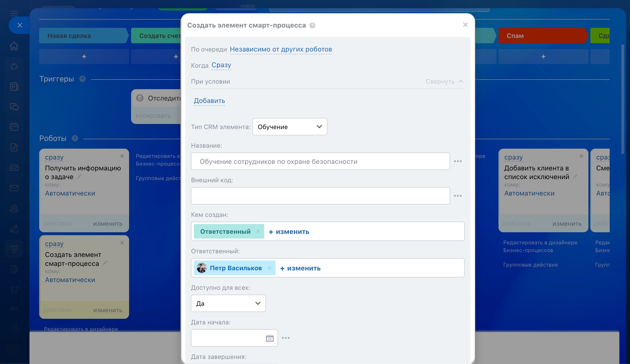Click the help icon beside the dialog title
Image resolution: width=630 pixels, height=364 pixels.
[312, 25]
